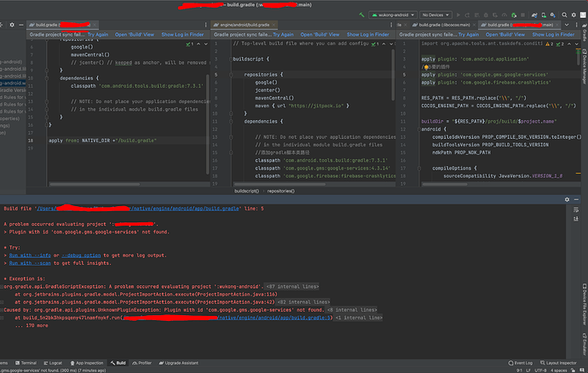This screenshot has height=373, width=588.
Task: Click the left editor's horizontal scrollbar
Action: [95, 184]
